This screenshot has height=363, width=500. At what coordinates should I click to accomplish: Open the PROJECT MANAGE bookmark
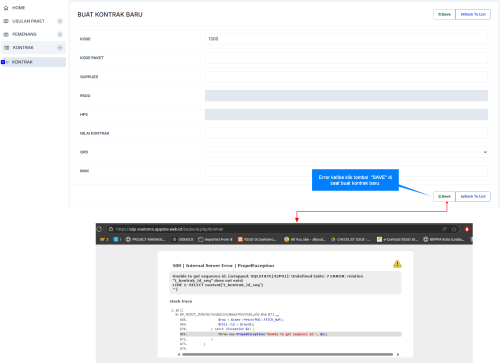(145, 239)
